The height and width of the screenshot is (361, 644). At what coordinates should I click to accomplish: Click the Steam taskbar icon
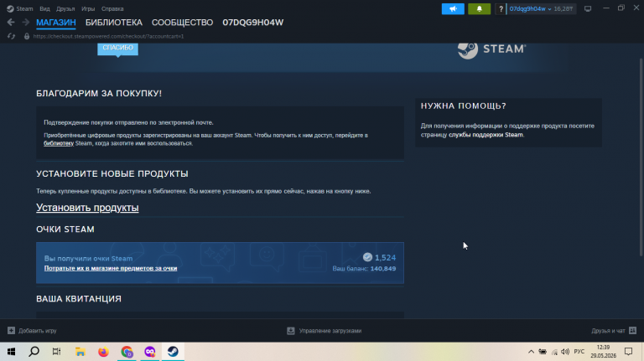click(x=173, y=352)
